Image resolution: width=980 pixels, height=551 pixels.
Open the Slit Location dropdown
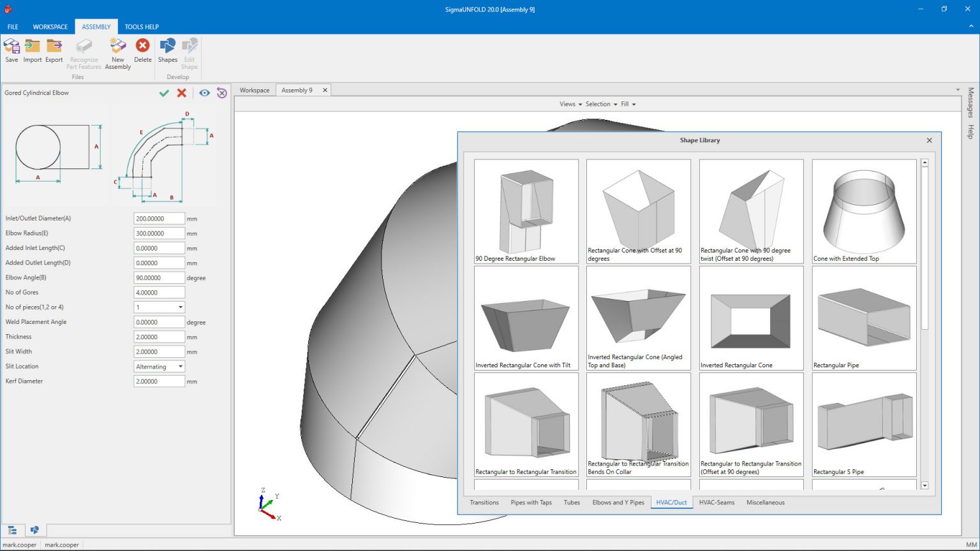181,366
